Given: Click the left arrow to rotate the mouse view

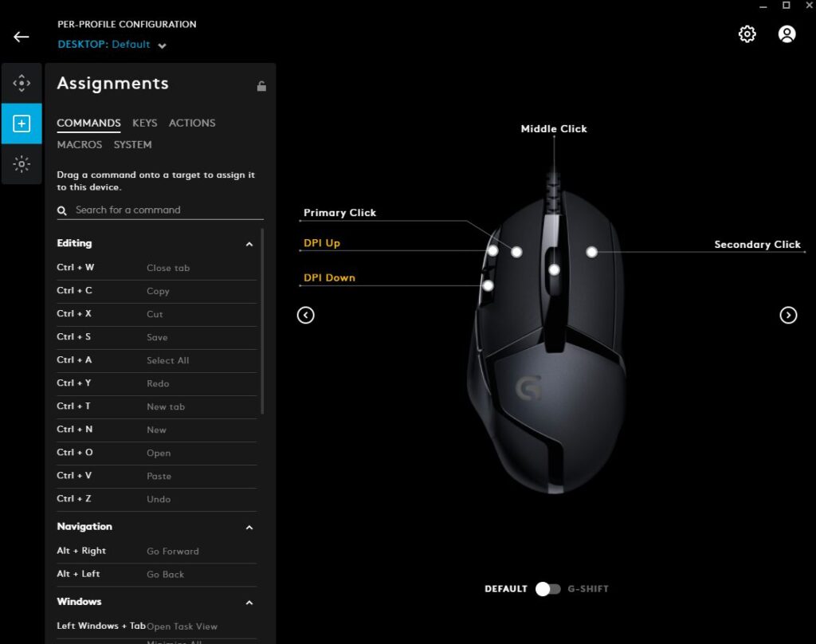Looking at the screenshot, I should point(305,315).
